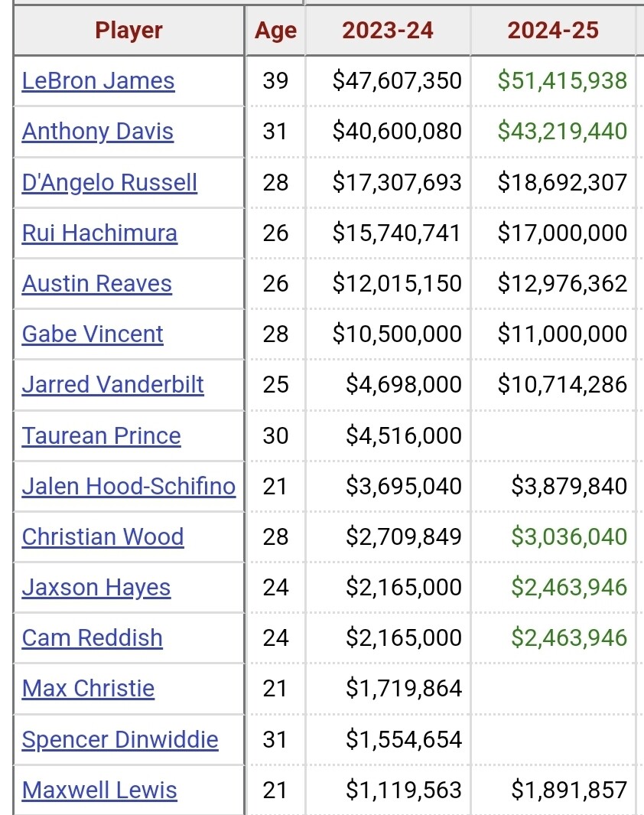644x815 pixels.
Task: Open Max Christie player page
Action: pyautogui.click(x=88, y=688)
